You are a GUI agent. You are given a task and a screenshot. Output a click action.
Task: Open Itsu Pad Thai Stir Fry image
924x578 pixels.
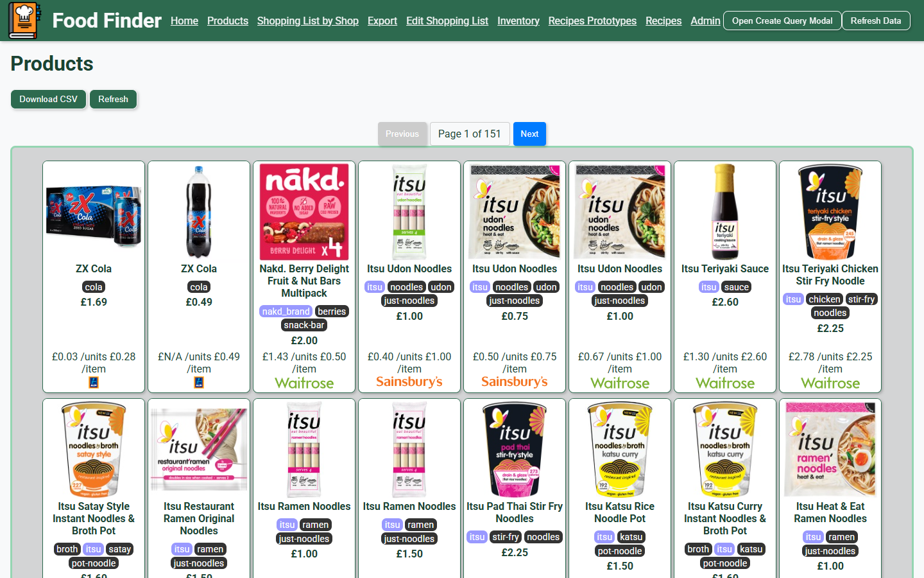[x=515, y=450]
